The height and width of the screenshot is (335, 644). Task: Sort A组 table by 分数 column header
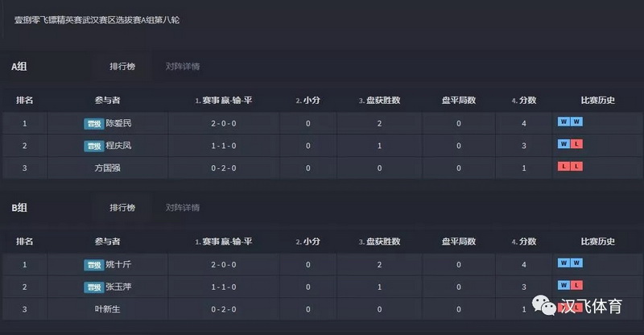(x=524, y=101)
